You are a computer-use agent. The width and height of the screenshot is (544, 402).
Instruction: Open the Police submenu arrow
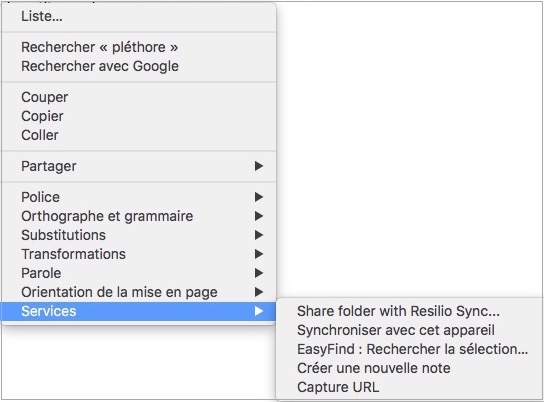258,197
